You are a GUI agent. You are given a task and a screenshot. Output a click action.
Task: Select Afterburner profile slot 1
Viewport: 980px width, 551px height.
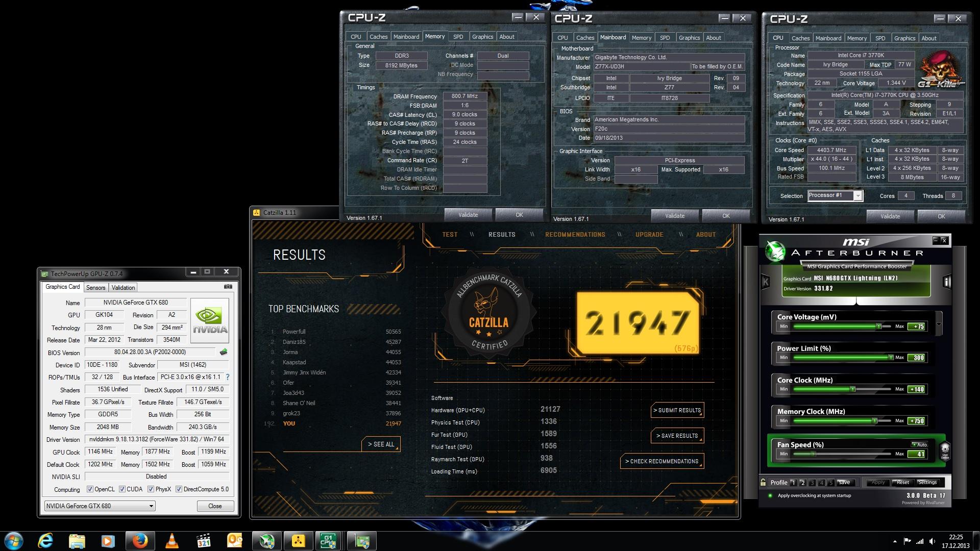click(793, 483)
